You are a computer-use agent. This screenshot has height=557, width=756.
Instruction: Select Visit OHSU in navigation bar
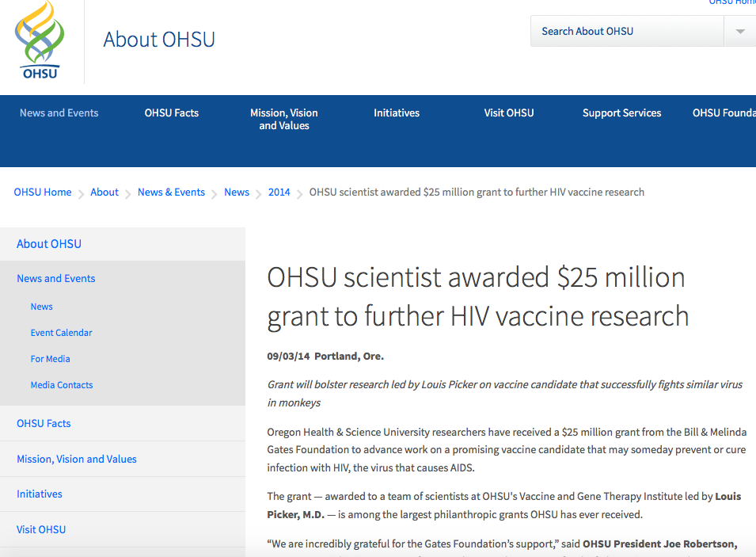point(509,113)
